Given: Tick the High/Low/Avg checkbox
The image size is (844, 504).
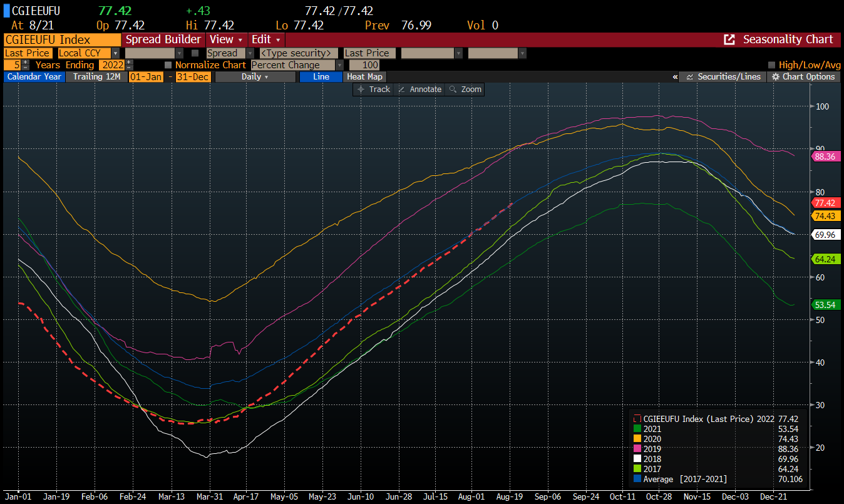Looking at the screenshot, I should (771, 65).
